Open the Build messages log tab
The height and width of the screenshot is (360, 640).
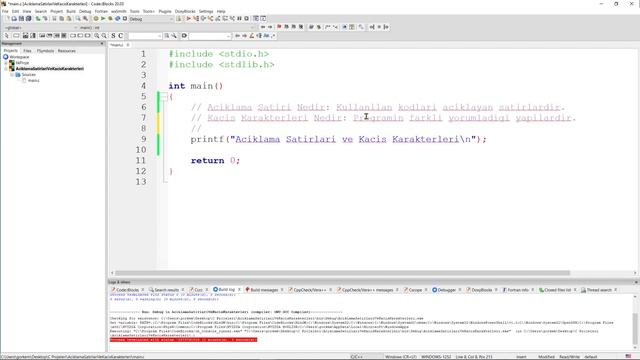[264, 290]
